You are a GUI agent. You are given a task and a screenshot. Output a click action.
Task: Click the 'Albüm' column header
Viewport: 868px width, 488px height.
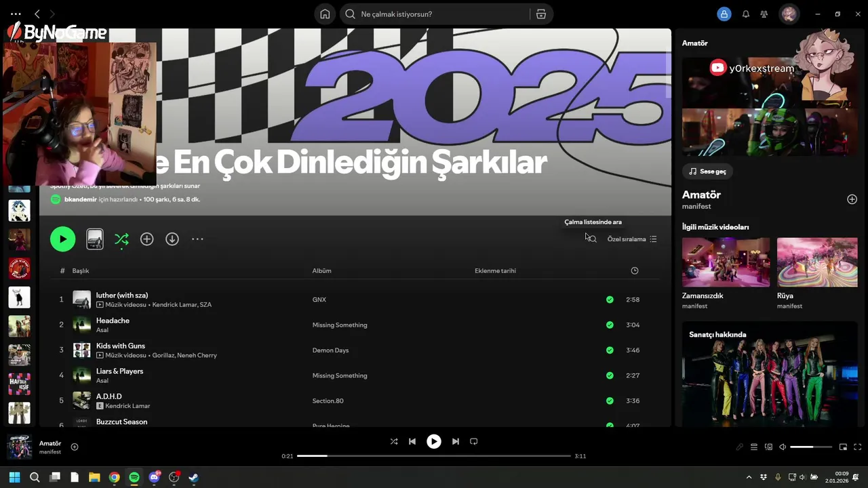tap(321, 271)
